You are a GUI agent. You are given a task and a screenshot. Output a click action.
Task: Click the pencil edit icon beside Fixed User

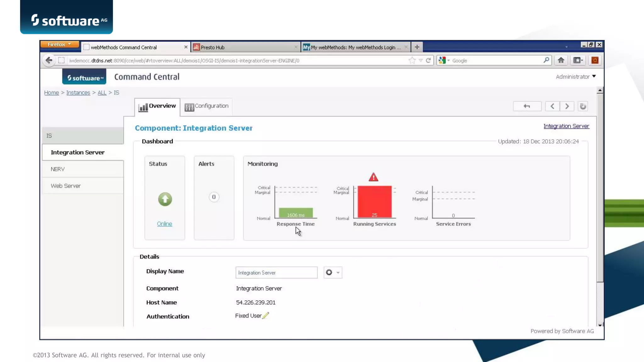266,315
